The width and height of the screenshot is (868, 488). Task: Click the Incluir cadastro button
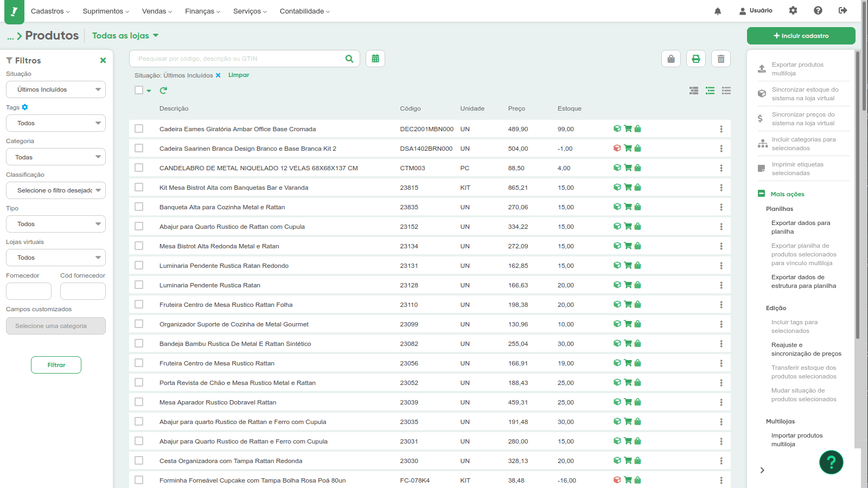(801, 36)
